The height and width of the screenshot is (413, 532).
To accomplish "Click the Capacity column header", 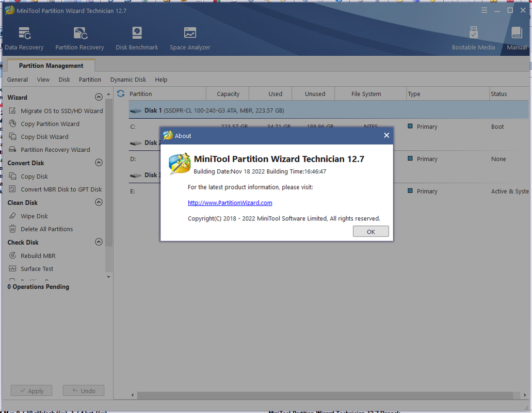I will (228, 93).
